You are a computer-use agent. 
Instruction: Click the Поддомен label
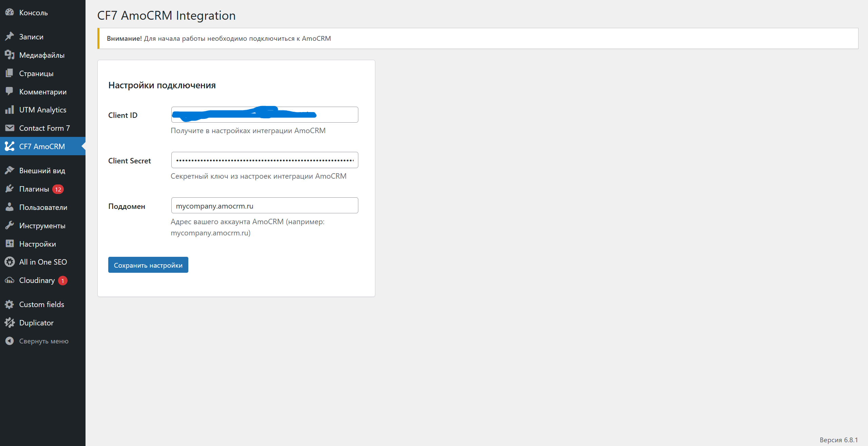point(127,206)
